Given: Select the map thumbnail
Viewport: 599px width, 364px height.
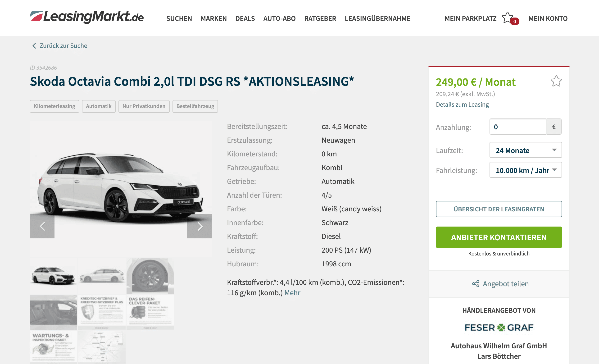Looking at the screenshot, I should coord(102,347).
